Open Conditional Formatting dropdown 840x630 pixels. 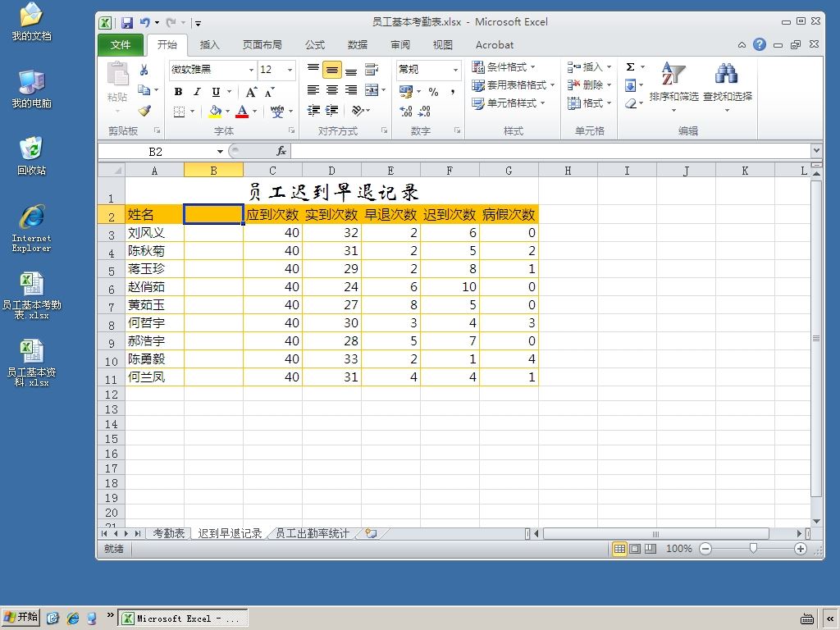click(504, 67)
